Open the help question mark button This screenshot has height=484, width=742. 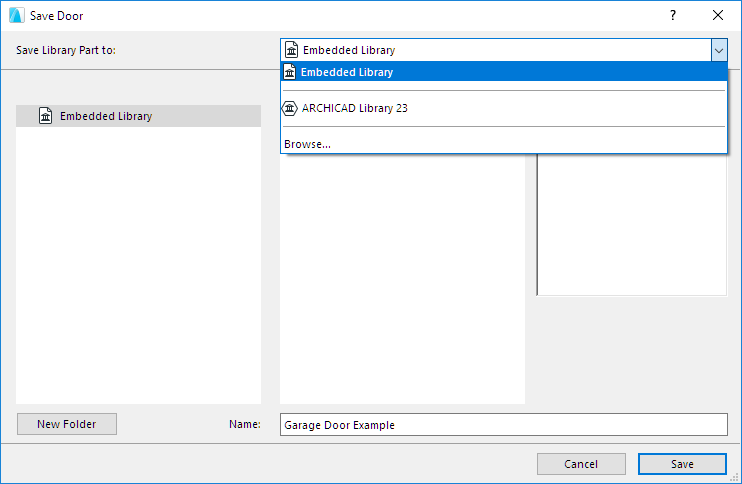click(673, 15)
